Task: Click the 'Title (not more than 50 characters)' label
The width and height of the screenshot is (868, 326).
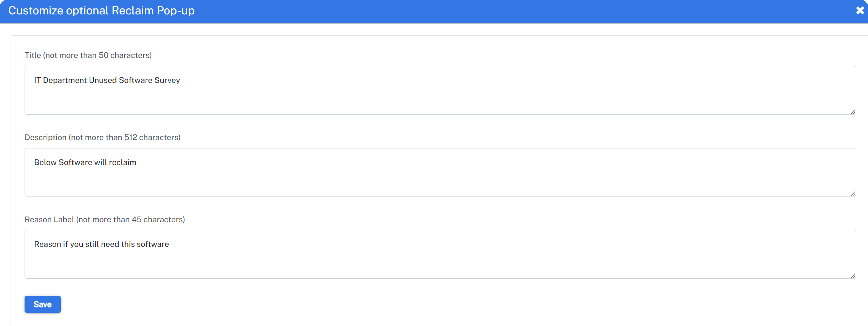Action: [88, 55]
